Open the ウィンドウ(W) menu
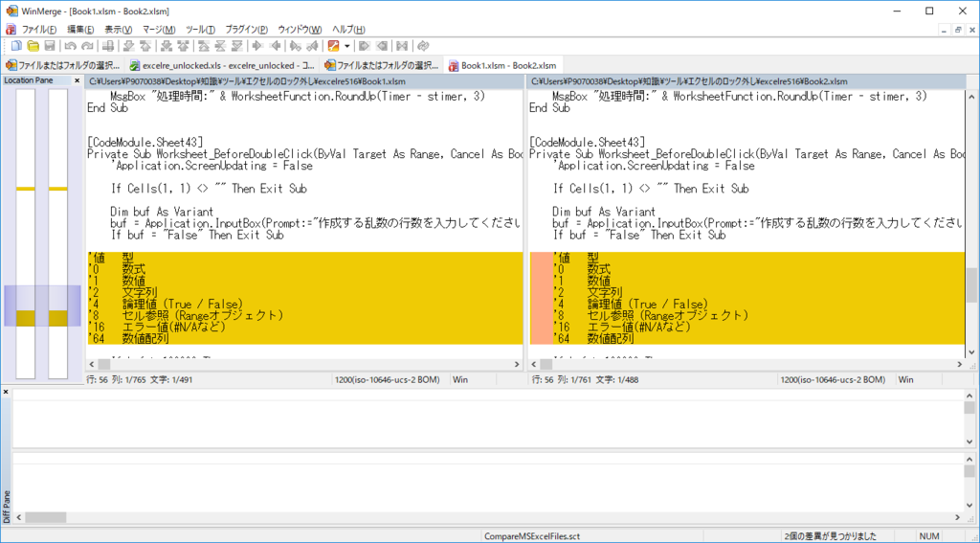This screenshot has width=980, height=543. [x=300, y=30]
